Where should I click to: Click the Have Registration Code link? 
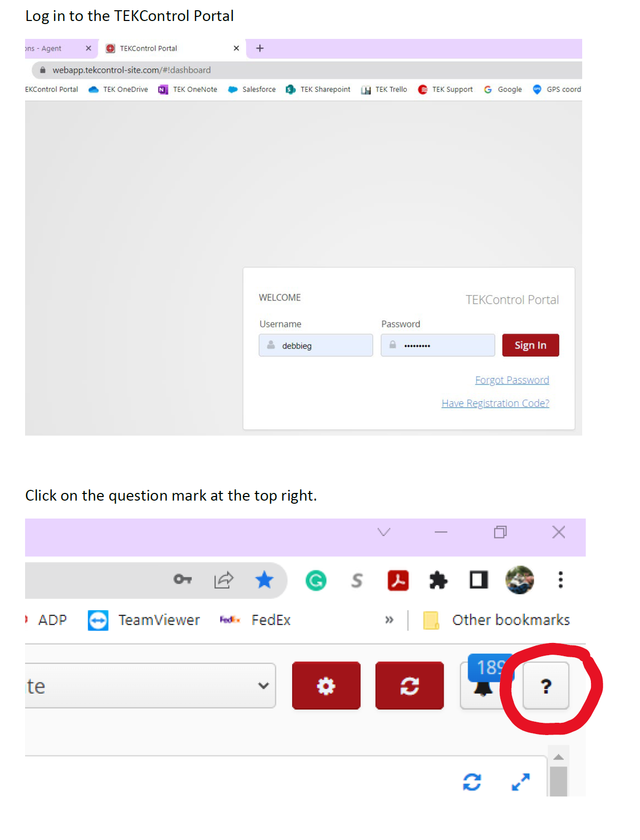(495, 403)
